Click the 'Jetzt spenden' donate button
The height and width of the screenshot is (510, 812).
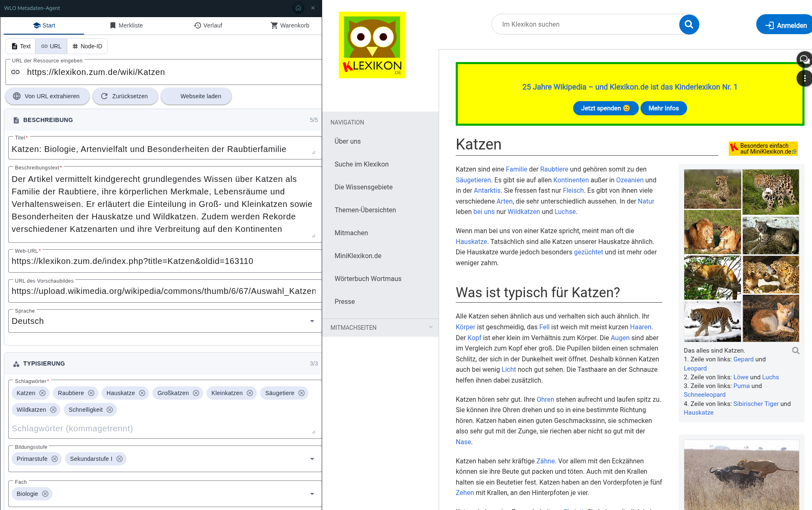coord(606,108)
